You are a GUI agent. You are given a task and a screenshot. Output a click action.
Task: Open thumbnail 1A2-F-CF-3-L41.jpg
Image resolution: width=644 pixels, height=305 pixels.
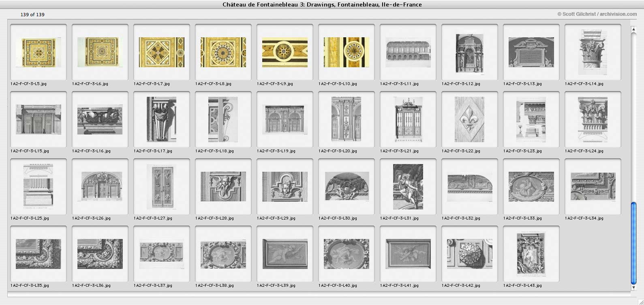pos(408,254)
